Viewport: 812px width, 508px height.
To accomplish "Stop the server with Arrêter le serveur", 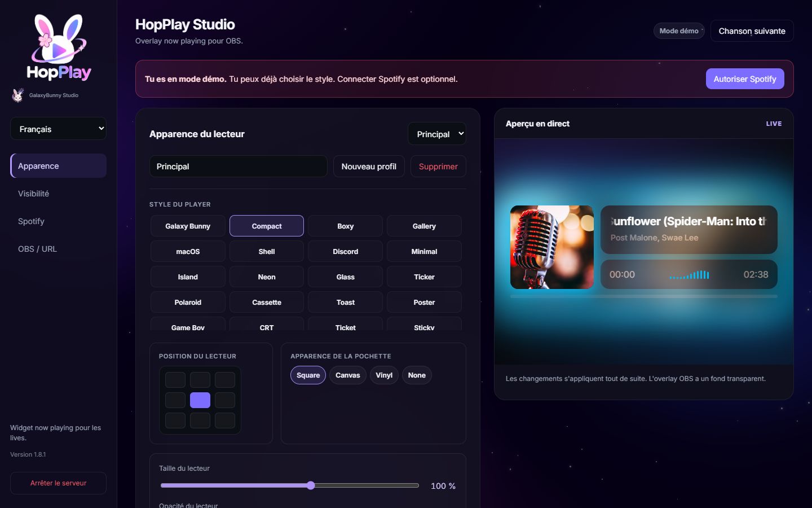I will point(58,483).
